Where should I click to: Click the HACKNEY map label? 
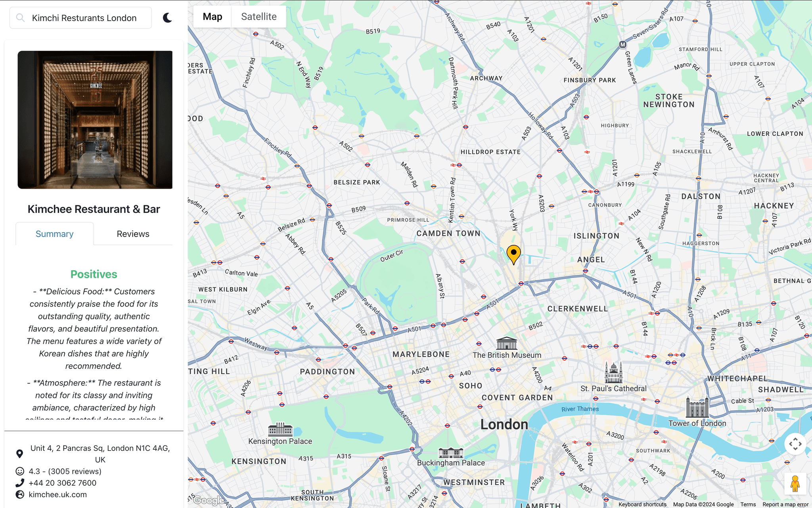[774, 206]
